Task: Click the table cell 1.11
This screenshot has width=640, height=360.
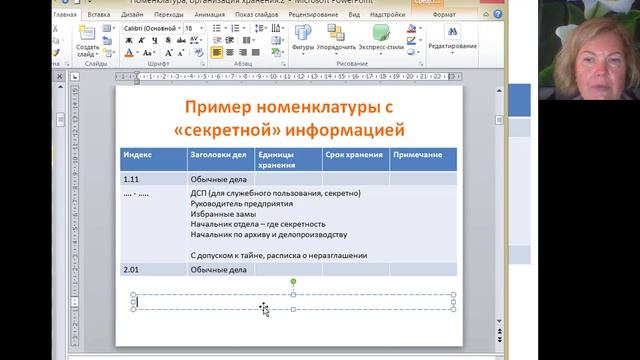Action: 153,179
